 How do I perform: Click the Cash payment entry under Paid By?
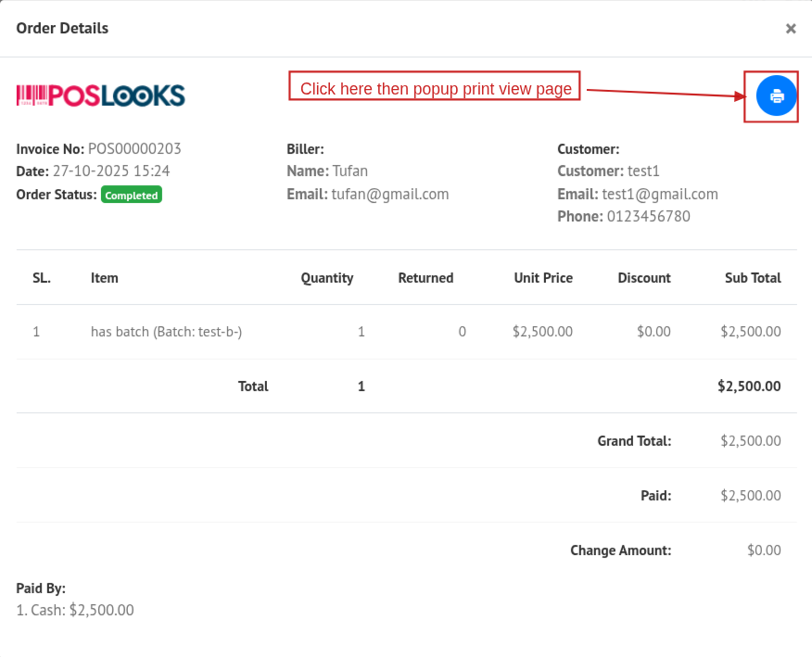(75, 611)
